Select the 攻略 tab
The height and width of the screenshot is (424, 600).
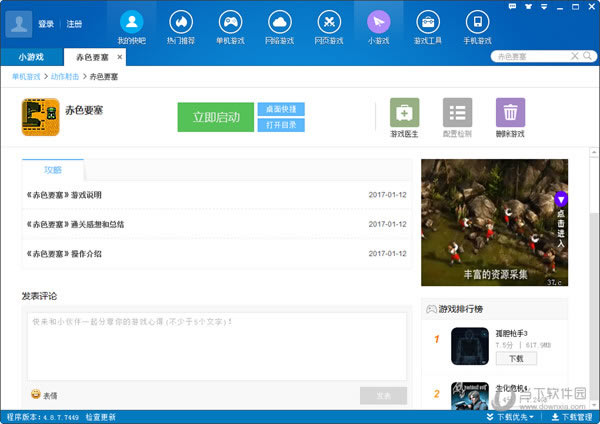coord(52,171)
